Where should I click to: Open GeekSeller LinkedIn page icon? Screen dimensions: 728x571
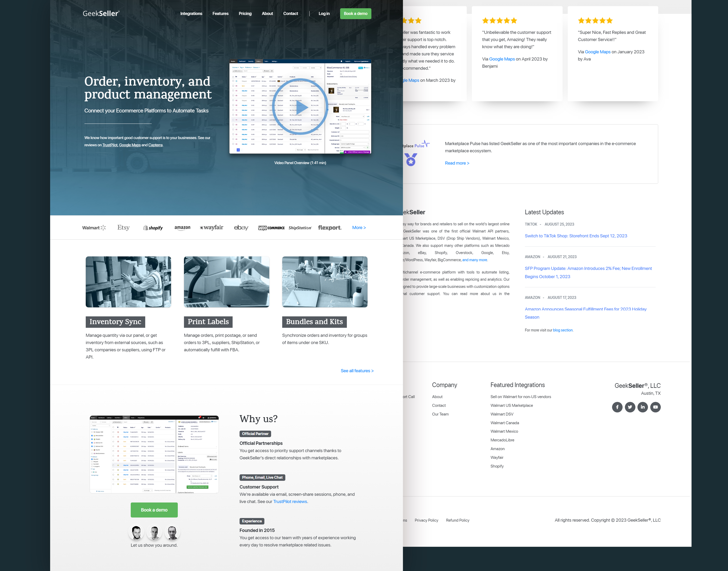pyautogui.click(x=642, y=407)
